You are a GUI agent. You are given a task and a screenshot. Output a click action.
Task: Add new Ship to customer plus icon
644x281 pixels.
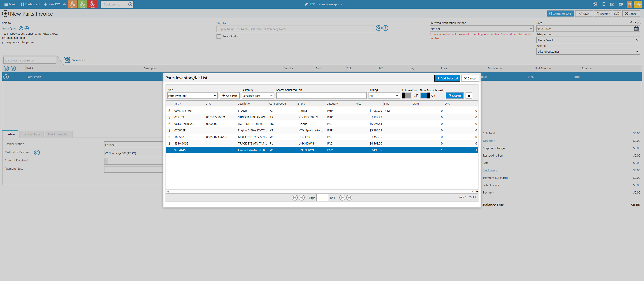point(385,28)
